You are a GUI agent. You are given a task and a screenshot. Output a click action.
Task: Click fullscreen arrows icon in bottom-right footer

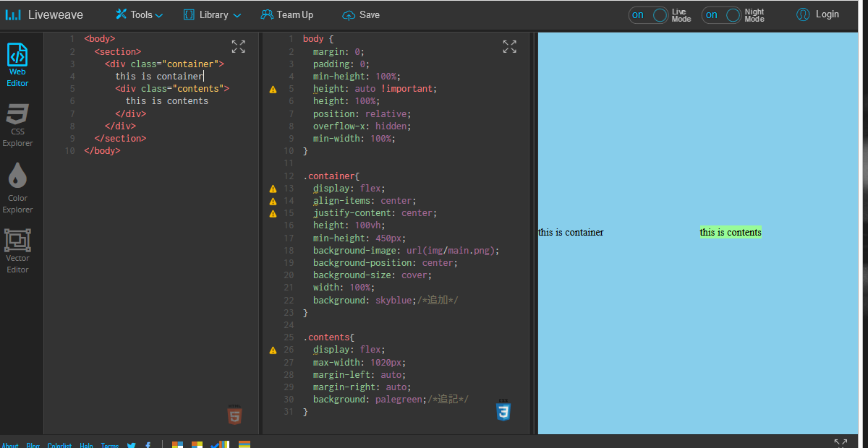click(841, 443)
